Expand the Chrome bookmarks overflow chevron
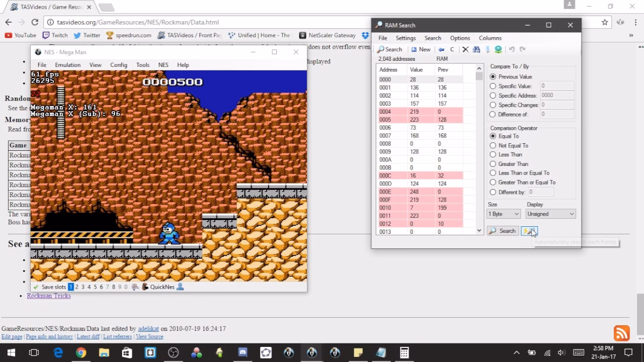Image resolution: width=644 pixels, height=362 pixels. (631, 35)
